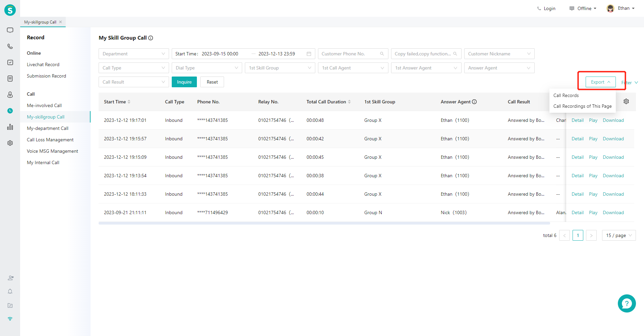
Task: Open the table column settings gear
Action: click(x=626, y=101)
